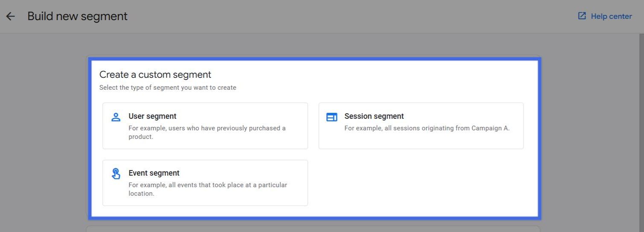
Task: Select the User segment title
Action: 152,116
